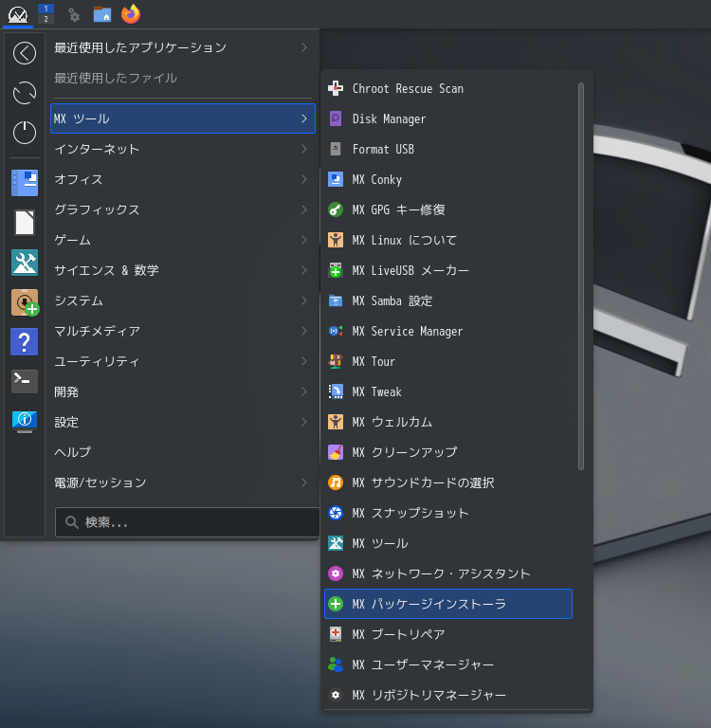Open the ユーティリティ category
The width and height of the screenshot is (711, 728).
pos(183,361)
